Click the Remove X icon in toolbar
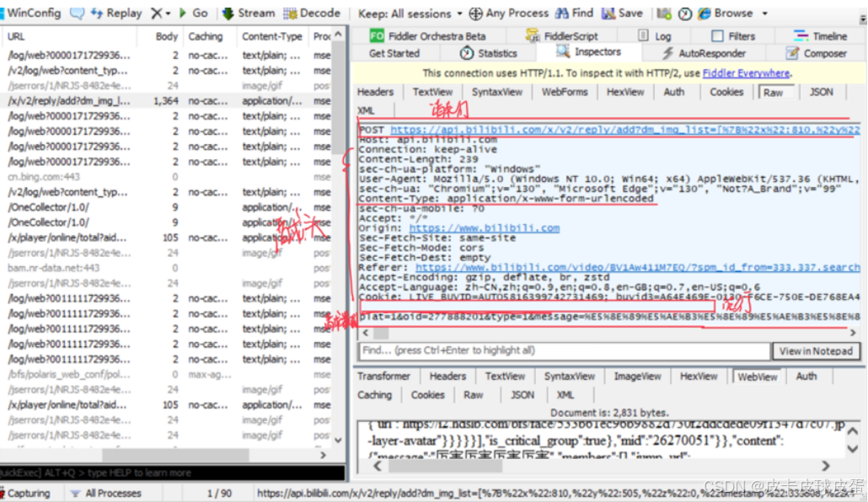Screen dimensions: 868x502 tap(157, 13)
